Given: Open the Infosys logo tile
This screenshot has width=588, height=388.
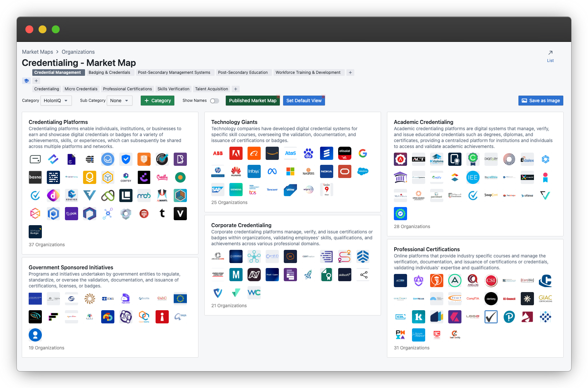Looking at the screenshot, I should click(x=254, y=171).
